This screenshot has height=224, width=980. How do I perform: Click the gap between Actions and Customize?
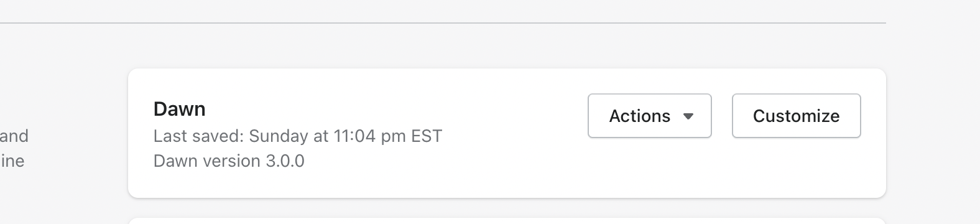[x=722, y=116]
